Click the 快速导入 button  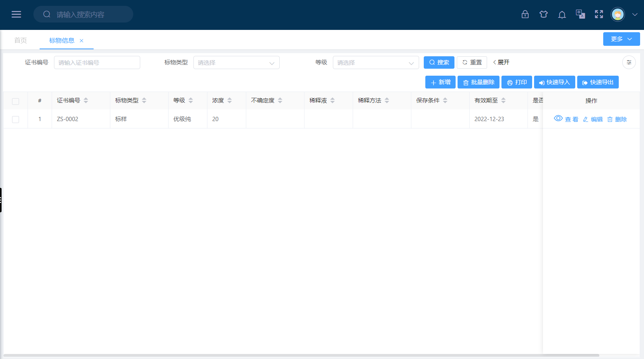tap(555, 82)
